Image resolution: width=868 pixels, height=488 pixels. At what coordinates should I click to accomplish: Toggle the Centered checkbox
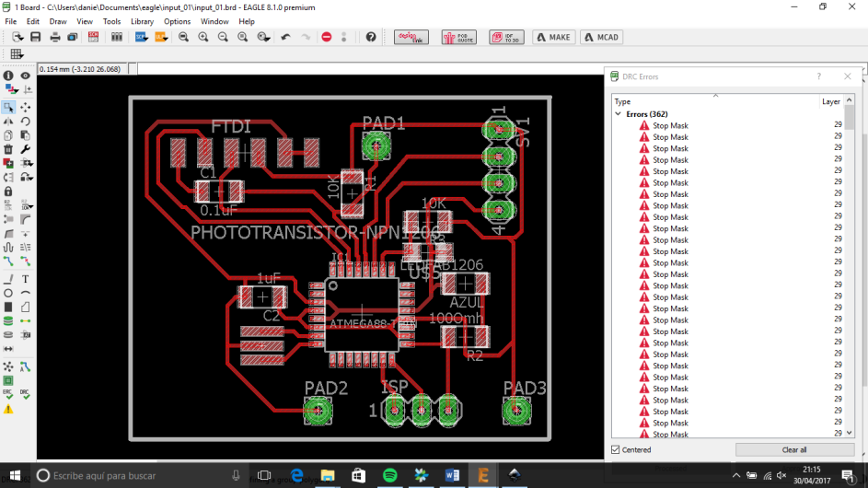616,449
